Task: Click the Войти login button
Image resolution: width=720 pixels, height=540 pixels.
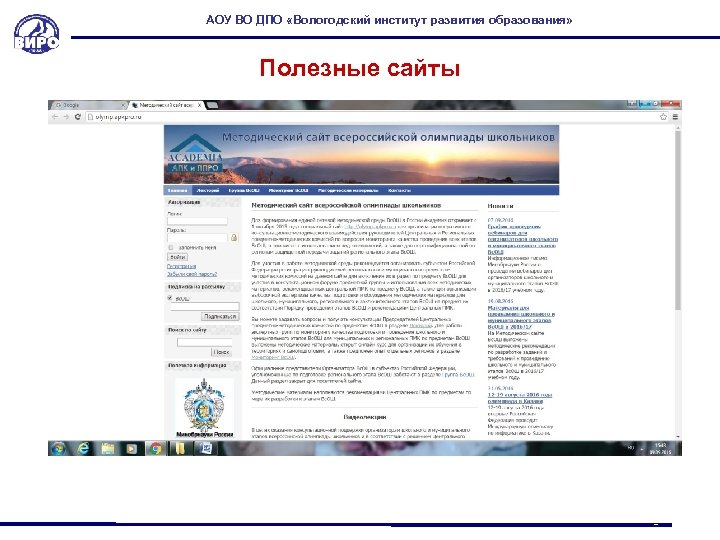Action: pyautogui.click(x=178, y=257)
